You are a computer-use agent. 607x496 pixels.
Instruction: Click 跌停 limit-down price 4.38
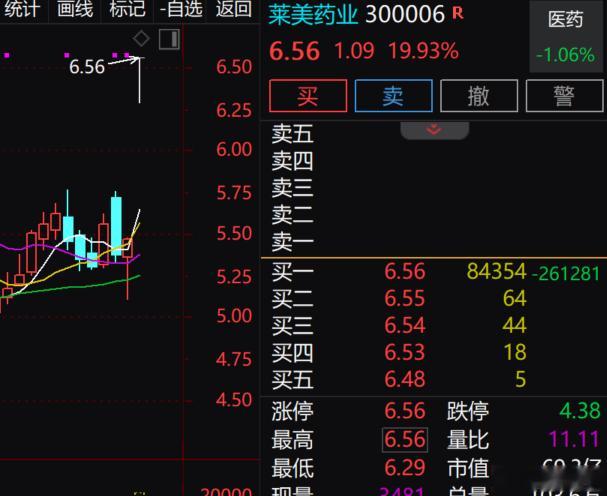pyautogui.click(x=580, y=411)
